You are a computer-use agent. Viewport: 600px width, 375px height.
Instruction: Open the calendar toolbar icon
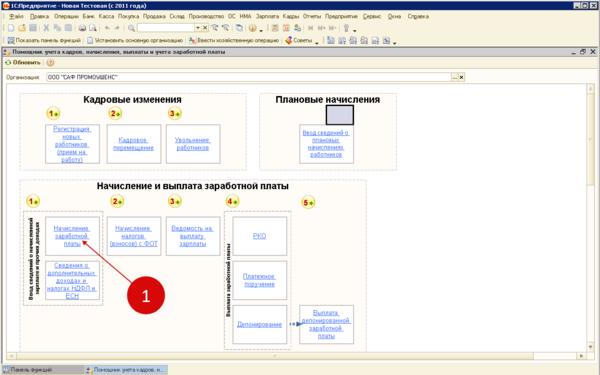tap(286, 28)
